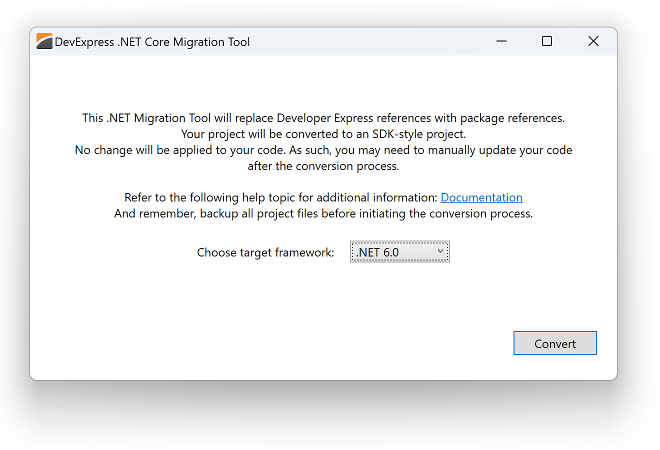Expand the .NET 6.0 dropdown chevron
The image size is (660, 450).
point(440,251)
